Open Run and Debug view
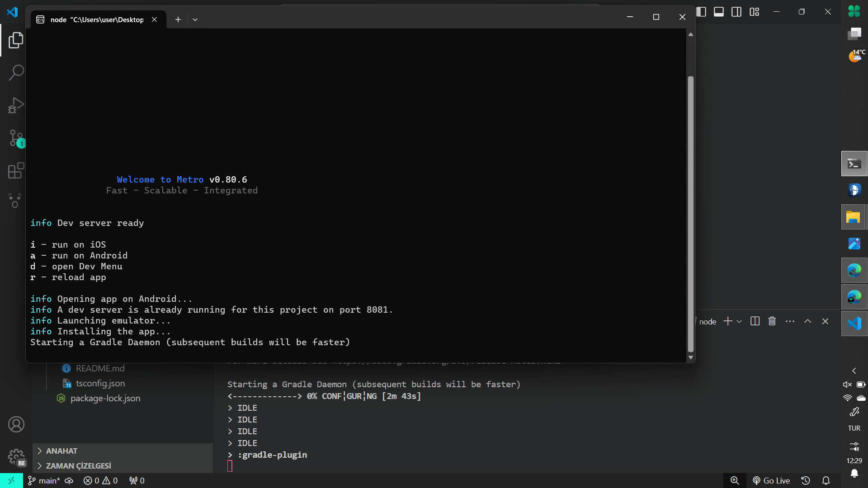This screenshot has width=868, height=488. pos(16,105)
